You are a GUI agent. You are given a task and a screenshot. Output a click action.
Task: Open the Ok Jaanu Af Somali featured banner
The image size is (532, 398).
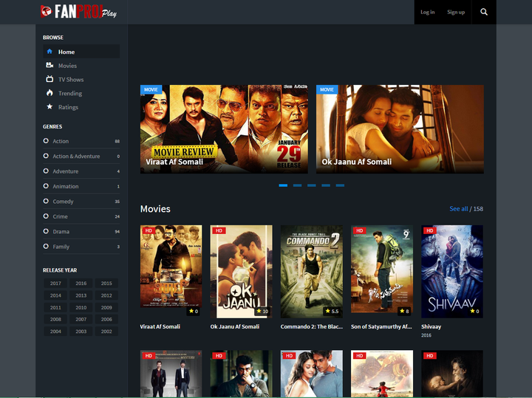[x=400, y=129]
